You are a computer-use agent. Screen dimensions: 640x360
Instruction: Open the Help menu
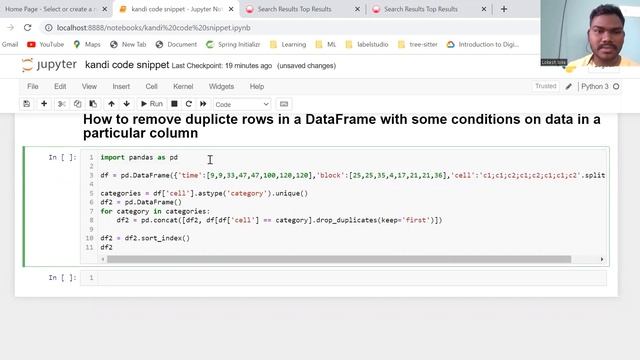pos(257,87)
